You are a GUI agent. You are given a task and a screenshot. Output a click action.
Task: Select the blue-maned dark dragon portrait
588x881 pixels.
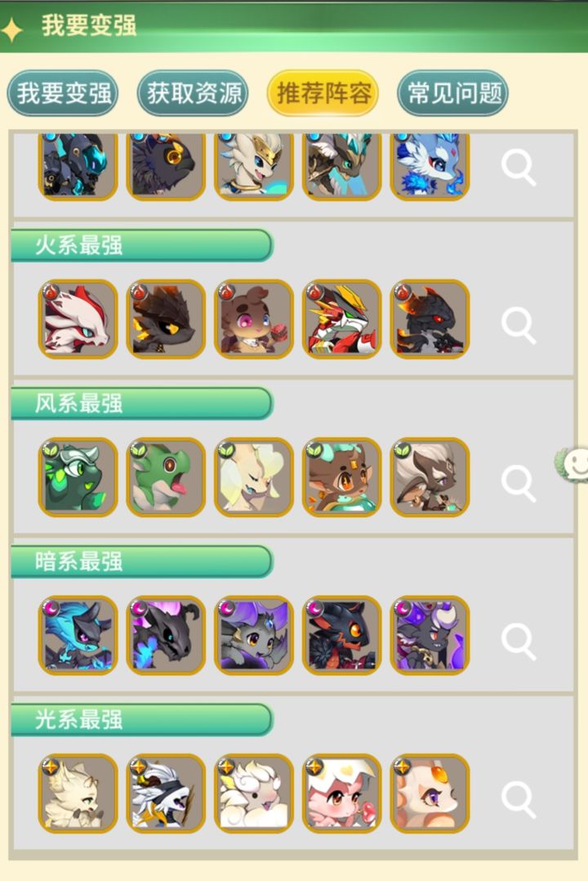coord(78,635)
